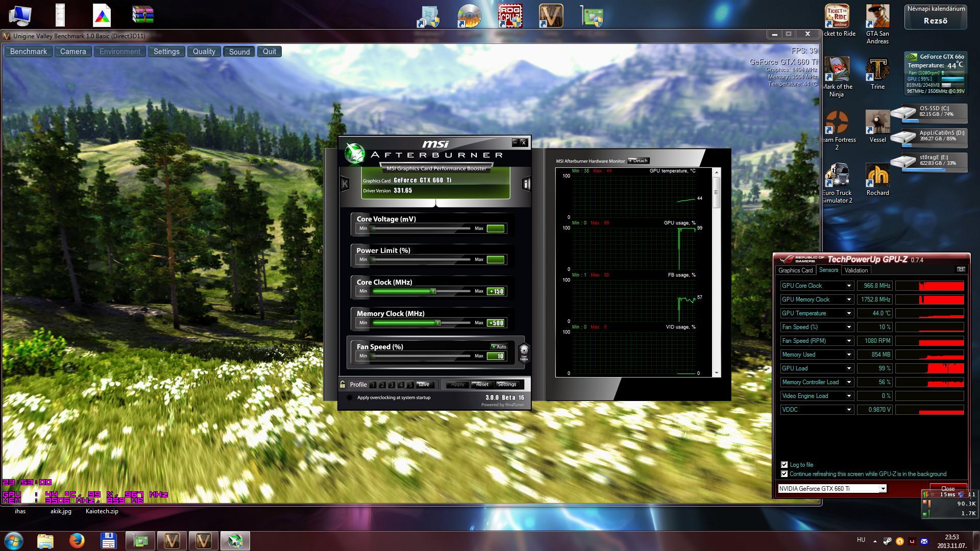The height and width of the screenshot is (551, 980).
Task: Open the ROG CPU-Z desktop icon
Action: (510, 16)
